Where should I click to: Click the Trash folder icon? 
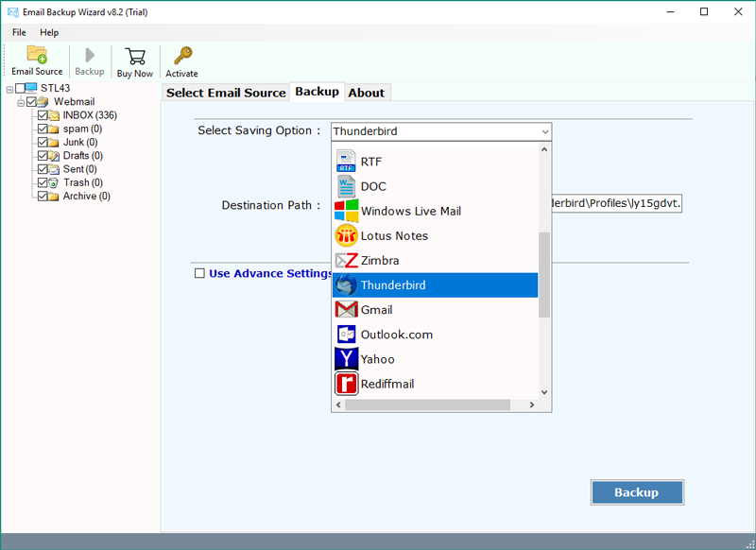54,182
